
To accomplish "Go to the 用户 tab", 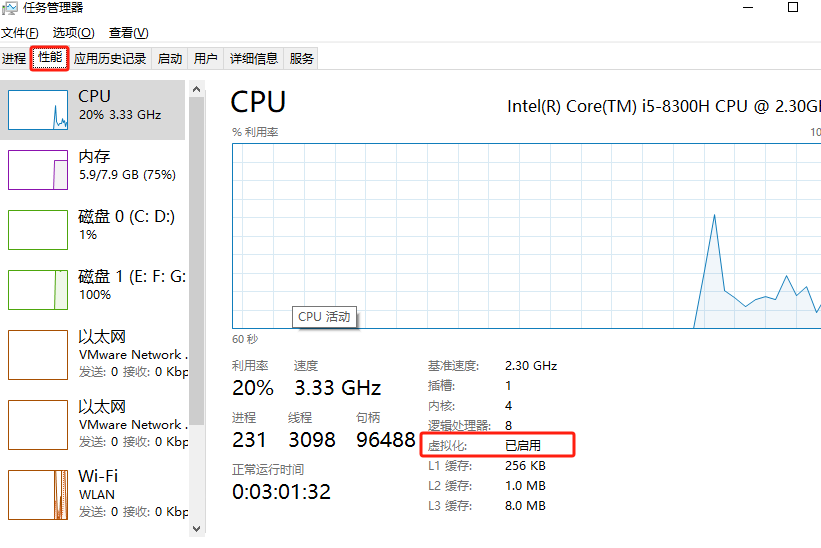I will [x=205, y=58].
